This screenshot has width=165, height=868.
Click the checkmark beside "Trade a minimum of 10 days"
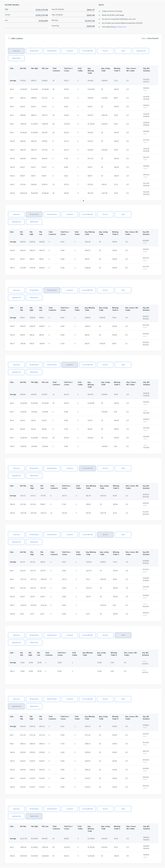point(99,11)
